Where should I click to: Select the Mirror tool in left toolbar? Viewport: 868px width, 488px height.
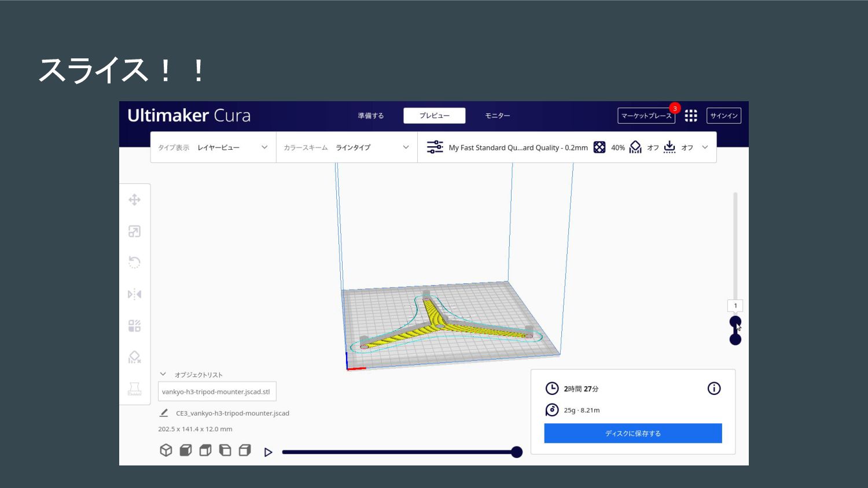[134, 294]
